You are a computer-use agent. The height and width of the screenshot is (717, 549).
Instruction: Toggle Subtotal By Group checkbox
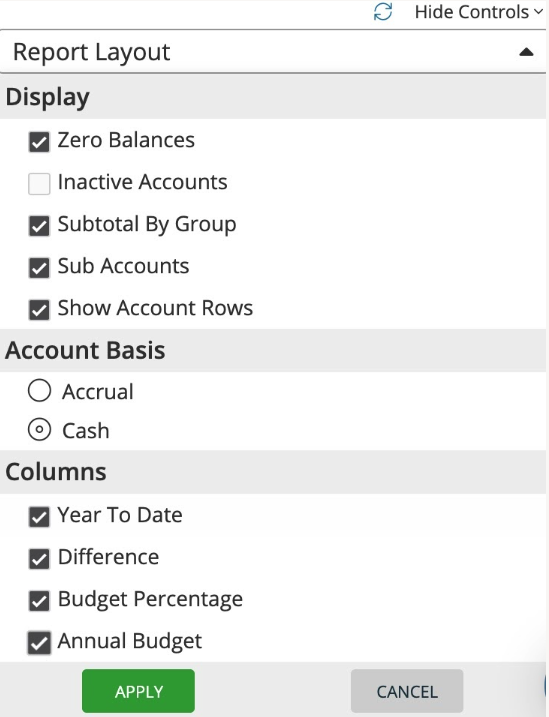[x=39, y=226]
